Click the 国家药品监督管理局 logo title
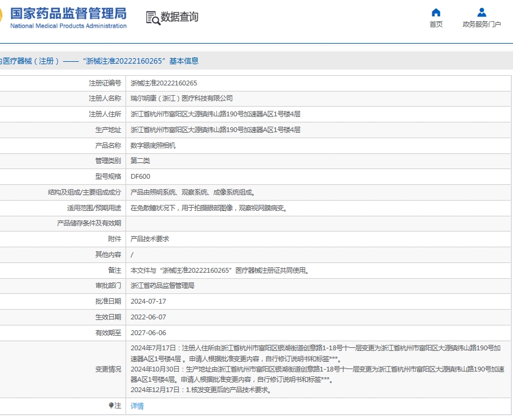The image size is (513, 420). [x=69, y=13]
